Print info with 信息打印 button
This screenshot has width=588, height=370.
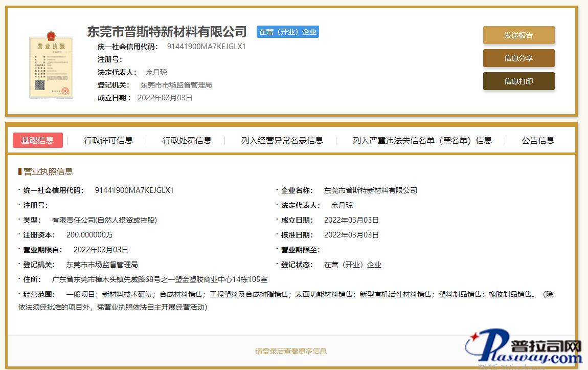518,81
